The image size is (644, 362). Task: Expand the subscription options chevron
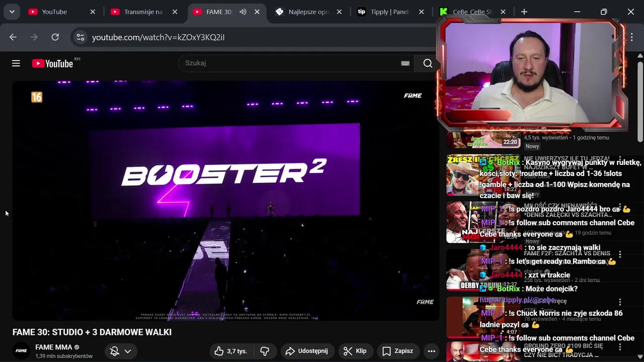128,351
